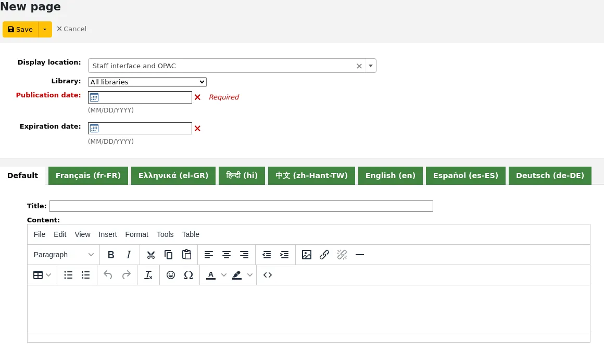Insert a horizontal line
604x364 pixels.
coord(360,255)
